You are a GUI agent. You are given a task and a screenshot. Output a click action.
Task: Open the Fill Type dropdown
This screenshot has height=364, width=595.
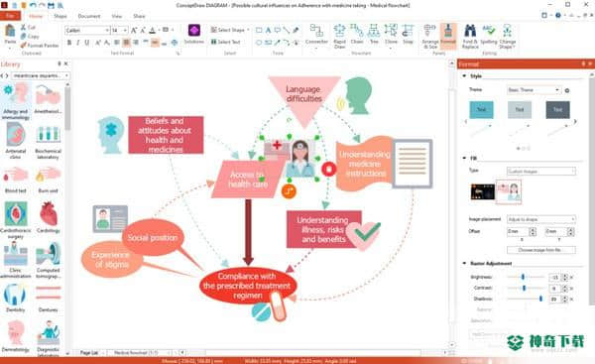pyautogui.click(x=541, y=172)
